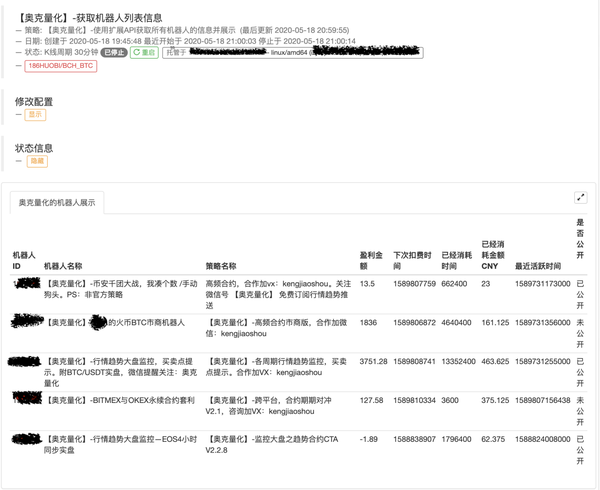Click the 机器人名称 column header
This screenshot has width=600, height=490.
(63, 267)
